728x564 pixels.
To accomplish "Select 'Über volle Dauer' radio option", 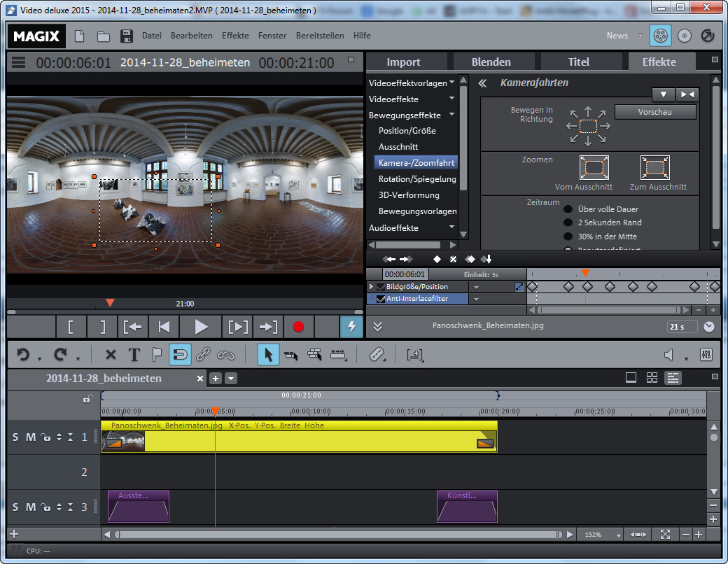I will [568, 209].
